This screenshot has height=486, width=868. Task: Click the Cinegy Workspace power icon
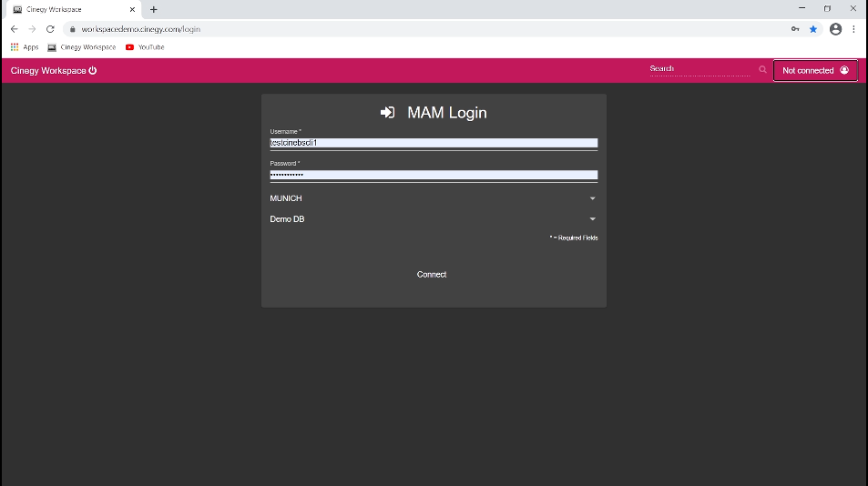coord(92,70)
